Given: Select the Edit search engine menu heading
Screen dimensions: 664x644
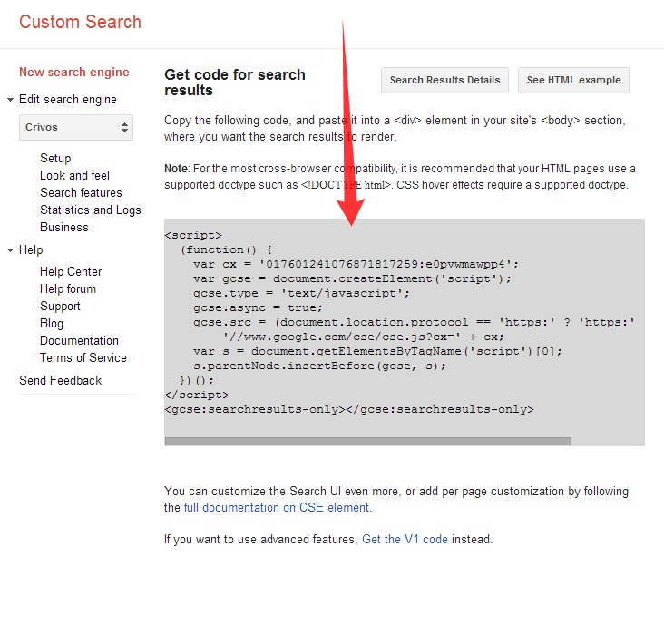Looking at the screenshot, I should point(68,100).
